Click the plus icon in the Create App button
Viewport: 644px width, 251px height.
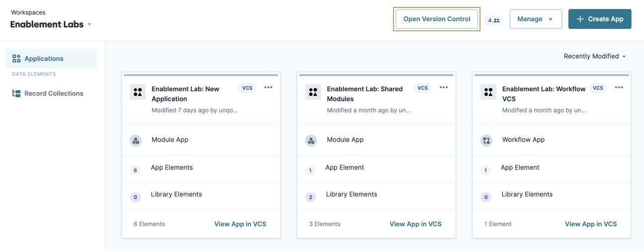click(x=580, y=19)
